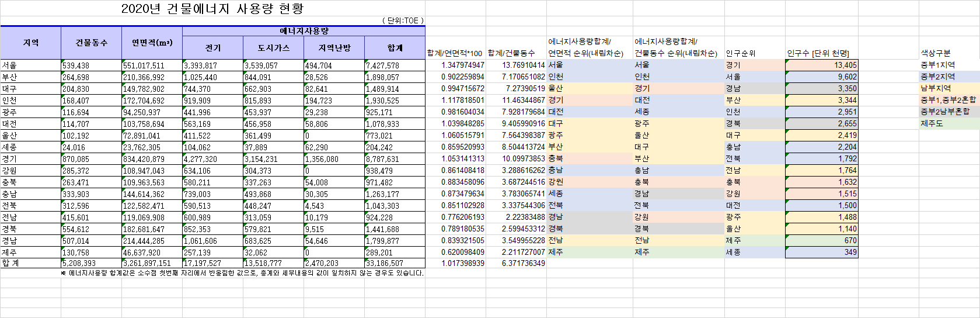This screenshot has height=318, width=980.
Task: Select the '합계/연면적*100' column header
Action: pos(455,53)
